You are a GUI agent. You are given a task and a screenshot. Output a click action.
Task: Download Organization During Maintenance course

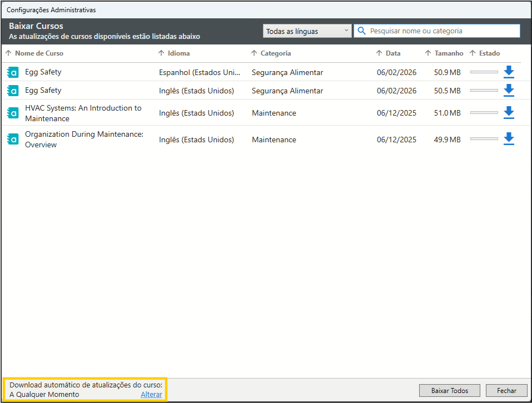coord(509,139)
